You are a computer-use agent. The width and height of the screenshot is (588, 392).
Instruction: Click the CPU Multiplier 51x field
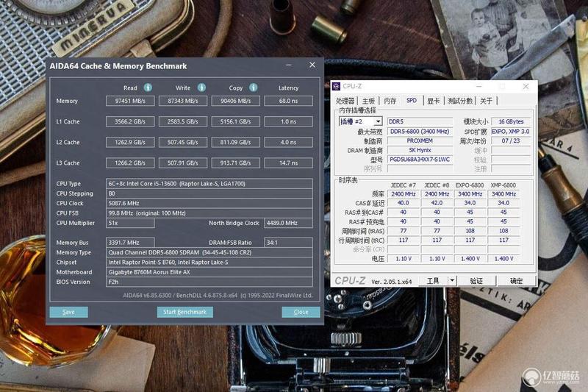(x=130, y=223)
